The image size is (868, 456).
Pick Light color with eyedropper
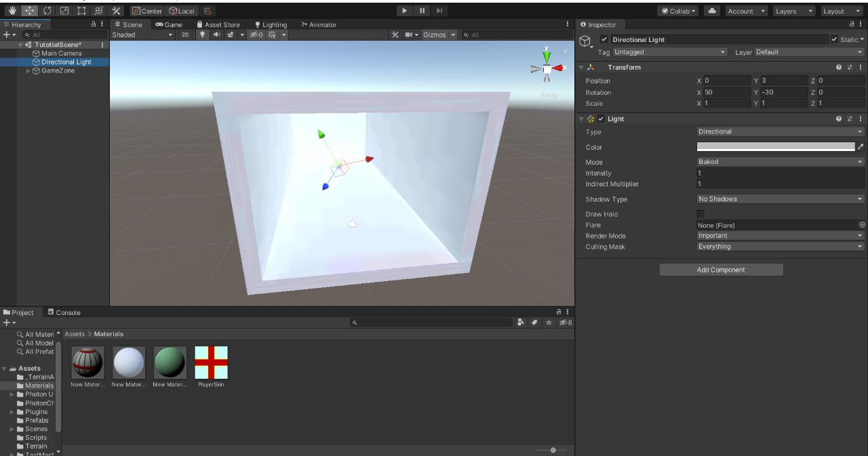[861, 146]
